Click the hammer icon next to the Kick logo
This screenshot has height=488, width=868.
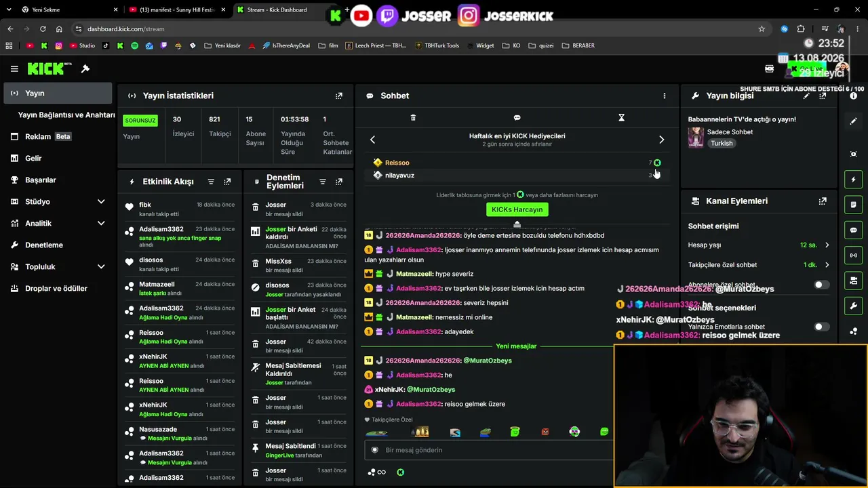coord(85,68)
